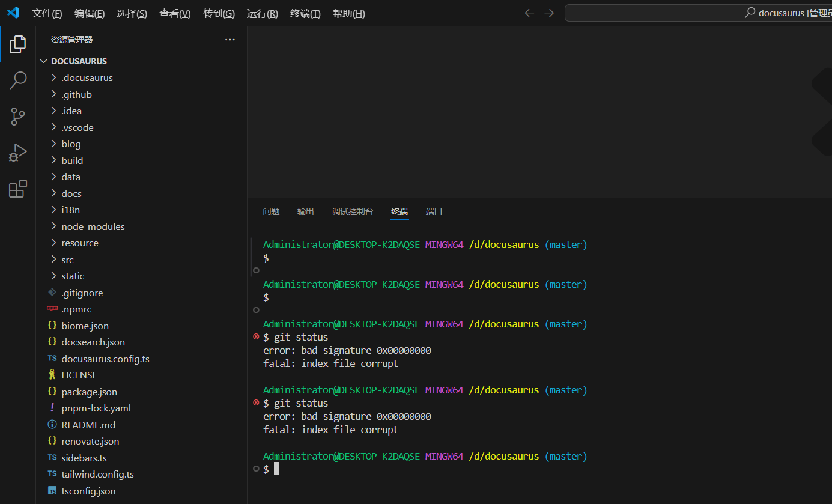The width and height of the screenshot is (832, 504).
Task: Open the 查看(V) menu
Action: point(175,13)
